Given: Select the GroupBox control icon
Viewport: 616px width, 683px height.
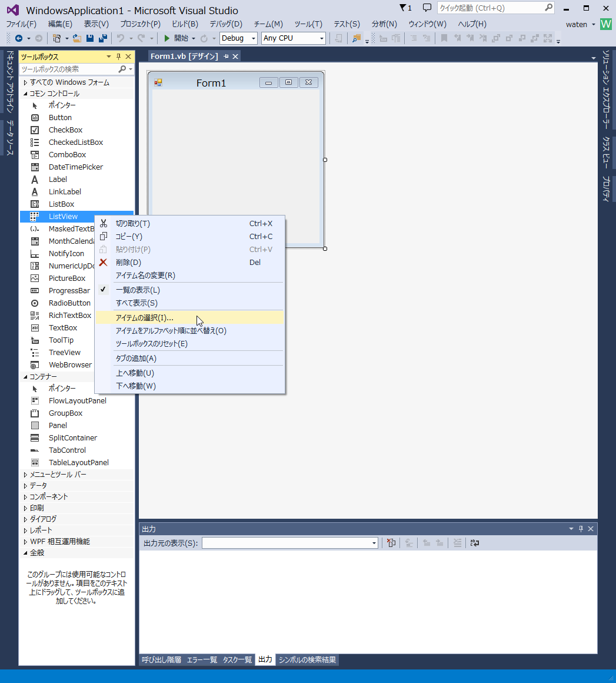Looking at the screenshot, I should point(35,413).
